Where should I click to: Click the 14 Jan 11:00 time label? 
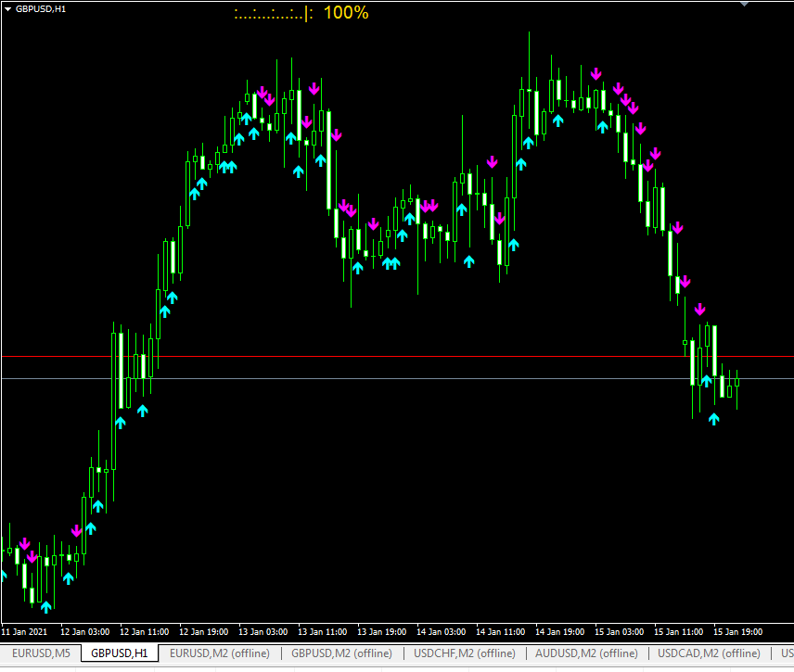500,632
